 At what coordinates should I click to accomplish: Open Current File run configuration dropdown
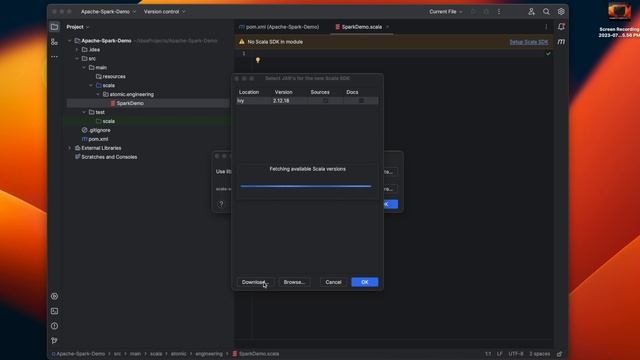446,12
